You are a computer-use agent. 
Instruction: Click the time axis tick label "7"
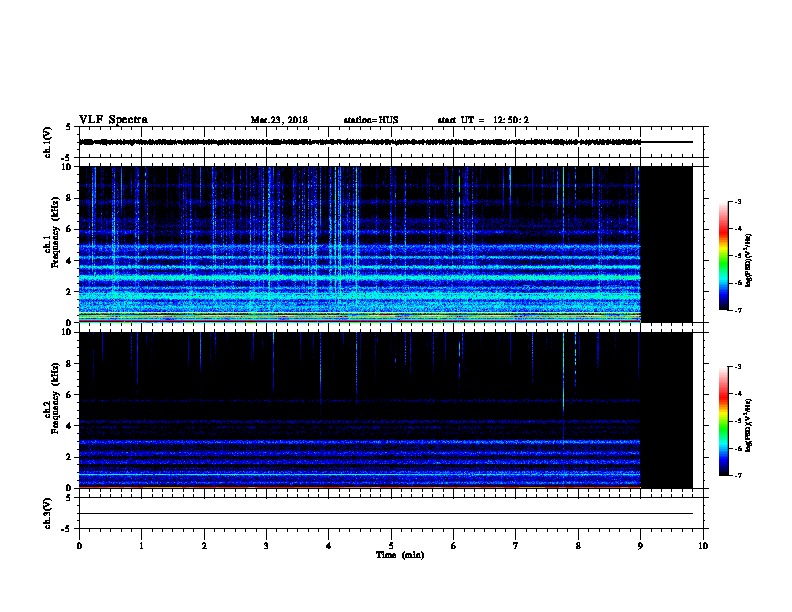(x=516, y=546)
